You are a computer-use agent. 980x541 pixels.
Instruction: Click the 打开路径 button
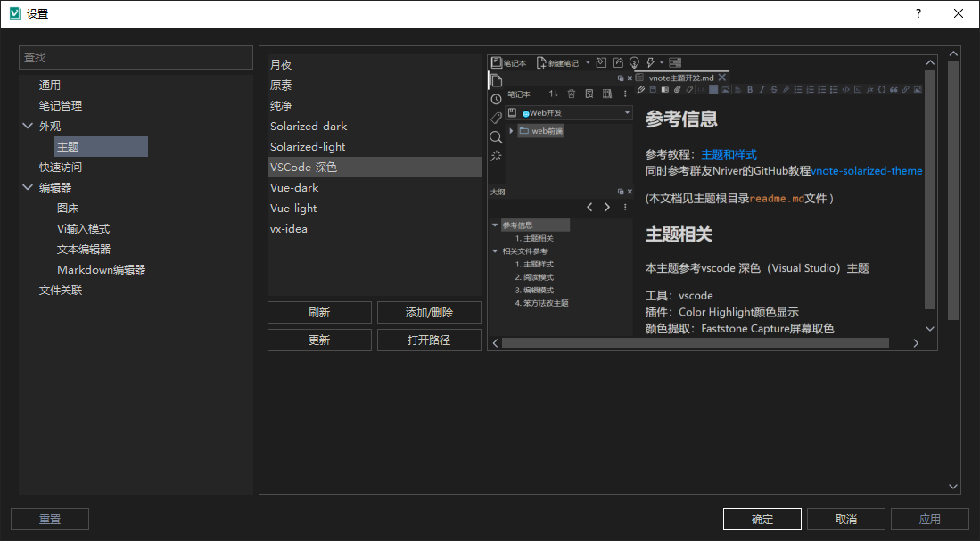click(x=430, y=340)
